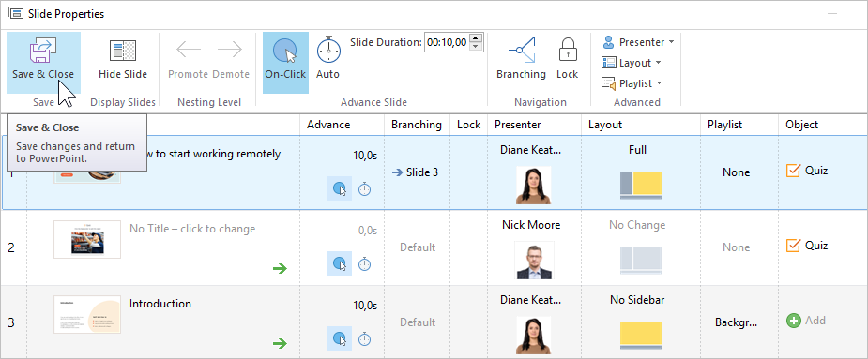Click the Lock icon in ribbon
The height and width of the screenshot is (359, 868).
coord(568,58)
